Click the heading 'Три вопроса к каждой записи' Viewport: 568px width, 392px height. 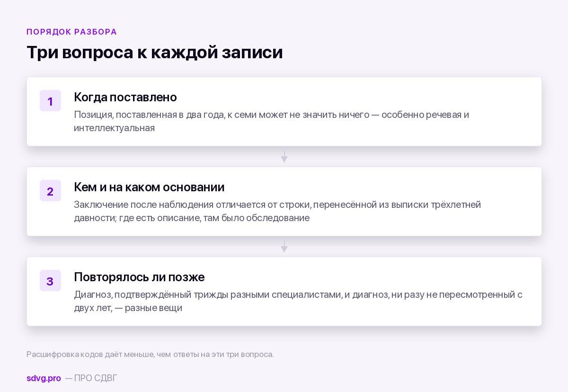pyautogui.click(x=154, y=52)
